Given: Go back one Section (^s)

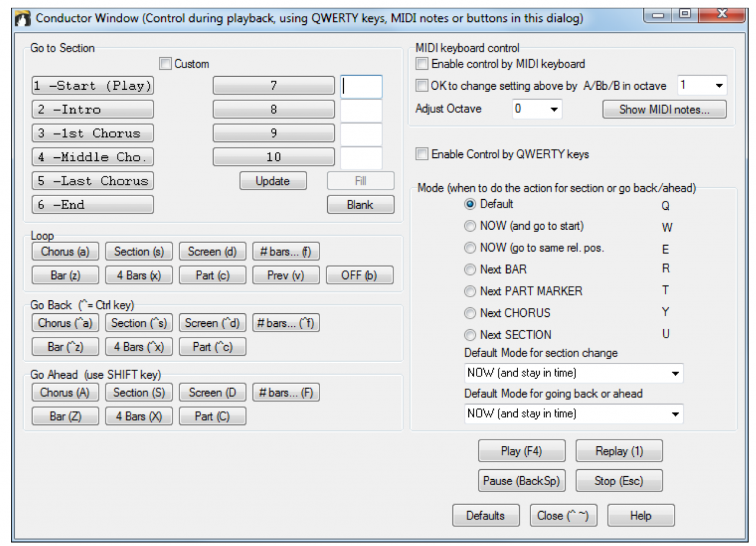Looking at the screenshot, I should tap(139, 323).
